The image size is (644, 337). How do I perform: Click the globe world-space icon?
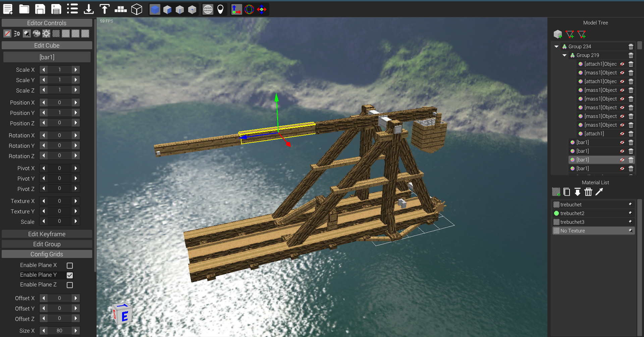pyautogui.click(x=208, y=9)
